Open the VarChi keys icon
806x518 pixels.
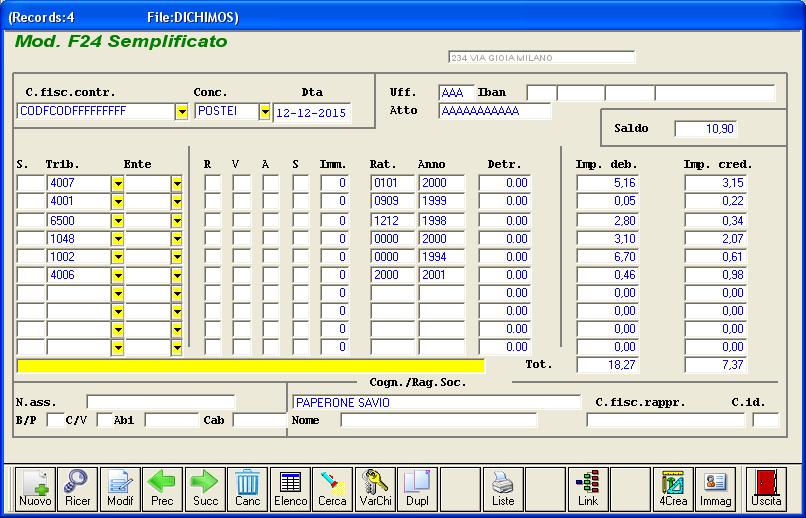tap(375, 489)
